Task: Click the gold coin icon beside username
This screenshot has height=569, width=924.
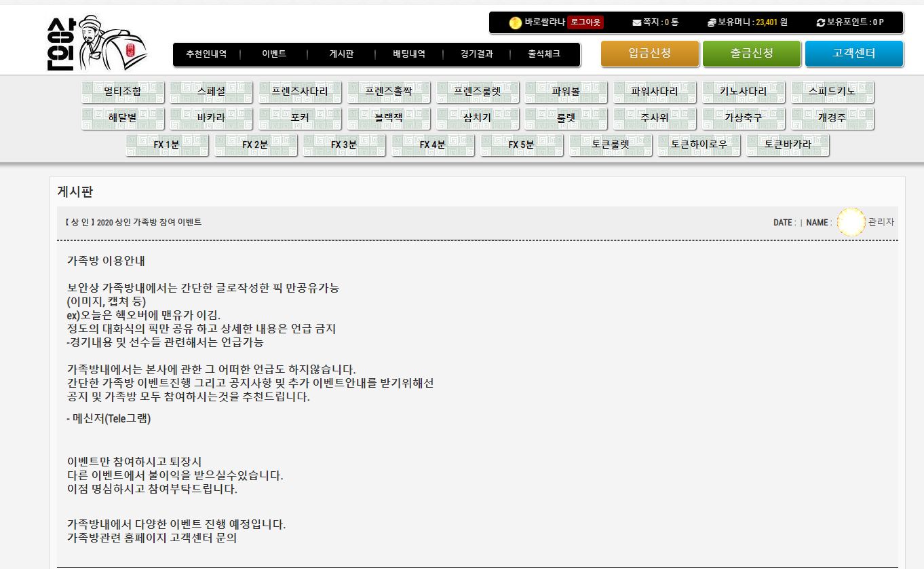Action: (x=516, y=22)
